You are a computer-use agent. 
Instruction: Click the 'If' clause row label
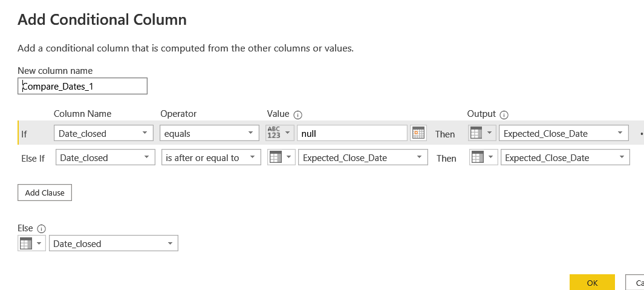pyautogui.click(x=24, y=134)
